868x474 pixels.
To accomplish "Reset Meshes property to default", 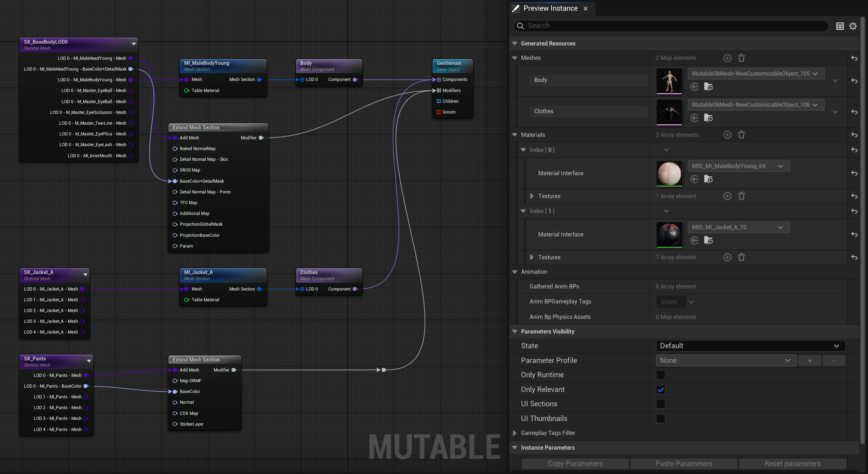I will pos(854,58).
